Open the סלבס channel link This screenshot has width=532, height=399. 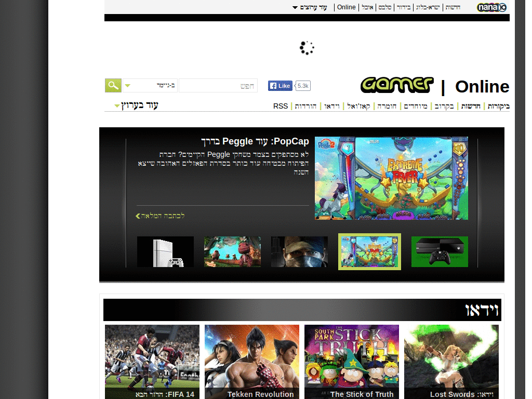pos(385,7)
